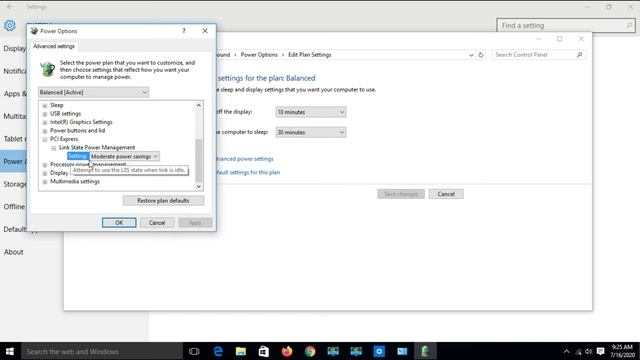Open About in Settings sidebar

13,252
